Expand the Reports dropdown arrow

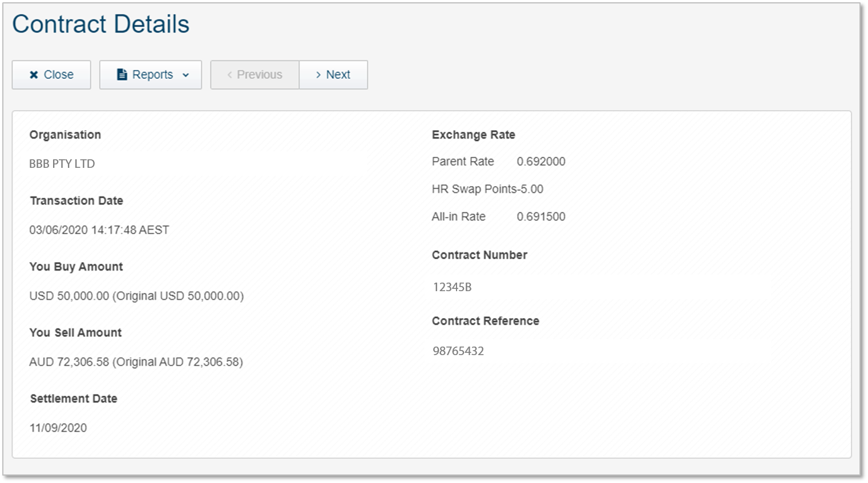click(185, 75)
